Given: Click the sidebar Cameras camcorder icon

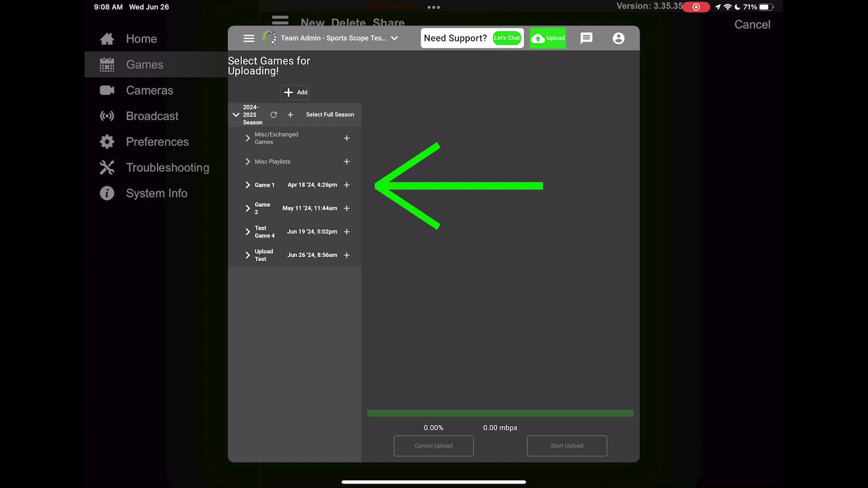Looking at the screenshot, I should [107, 90].
